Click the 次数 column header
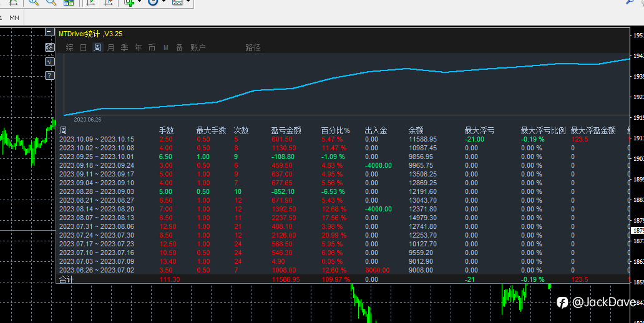Viewport: 644px width, 323px height. [241, 130]
